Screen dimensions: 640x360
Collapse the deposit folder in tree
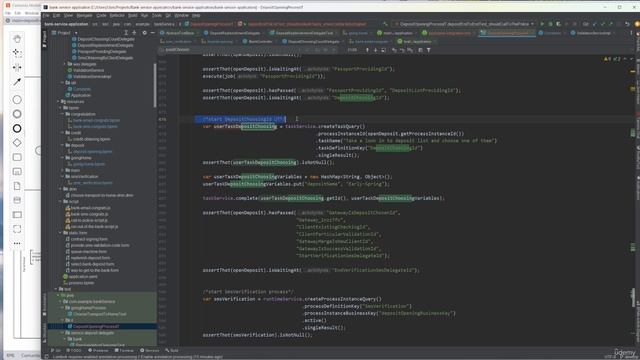pos(63,145)
